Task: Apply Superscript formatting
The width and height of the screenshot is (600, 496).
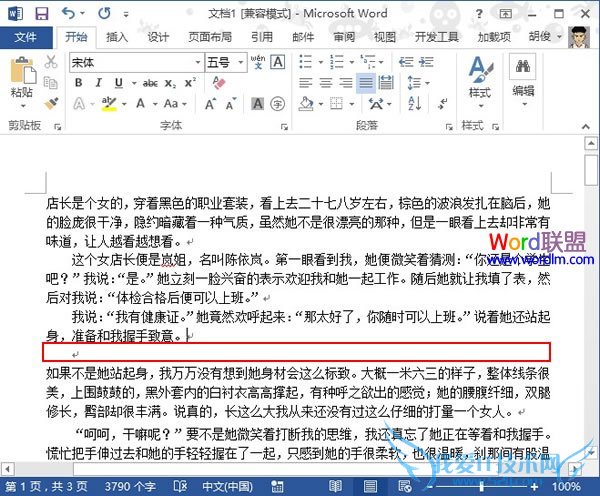Action: pyautogui.click(x=190, y=83)
